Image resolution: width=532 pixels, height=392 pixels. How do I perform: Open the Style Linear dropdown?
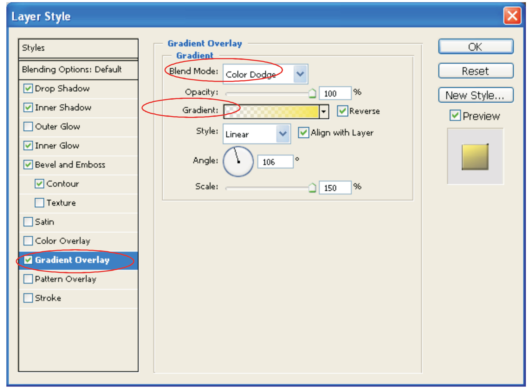point(283,134)
